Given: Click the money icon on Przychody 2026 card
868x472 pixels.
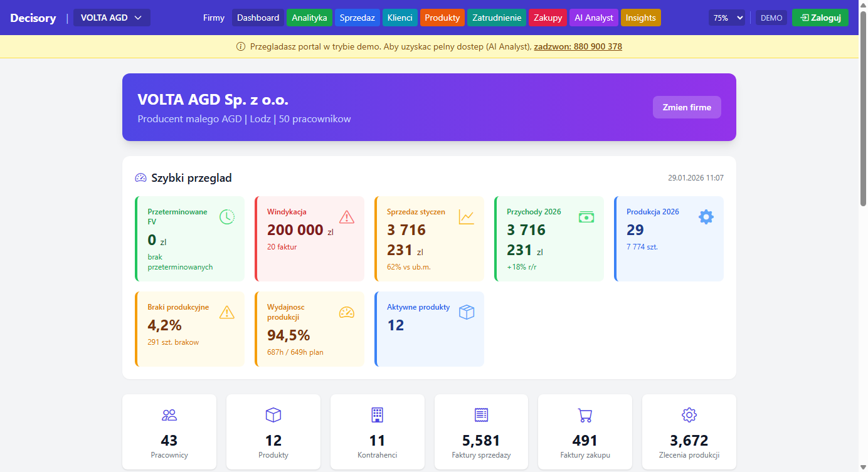Looking at the screenshot, I should point(586,217).
